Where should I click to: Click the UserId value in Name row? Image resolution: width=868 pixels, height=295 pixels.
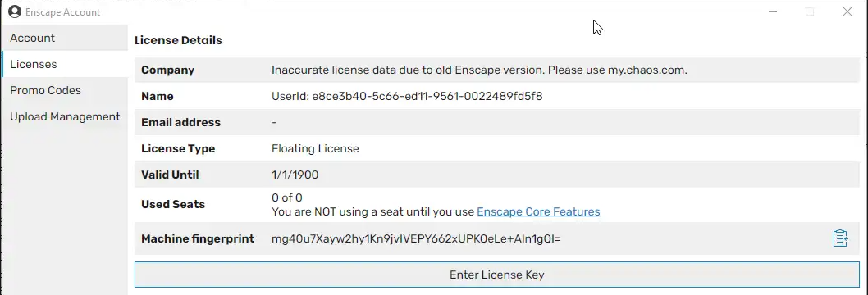point(407,96)
